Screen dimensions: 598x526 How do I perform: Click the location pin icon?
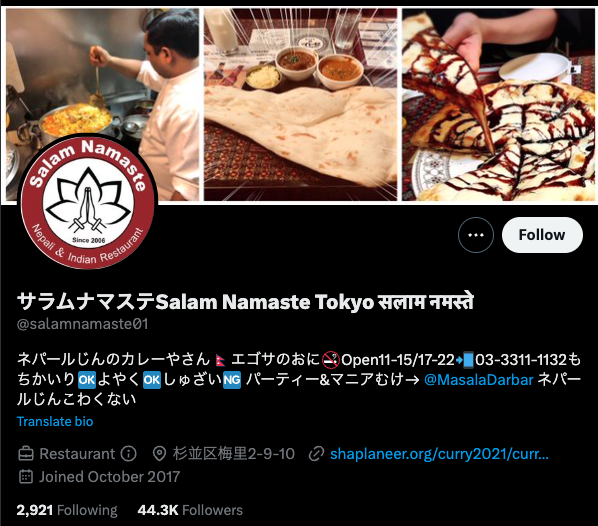pos(159,454)
